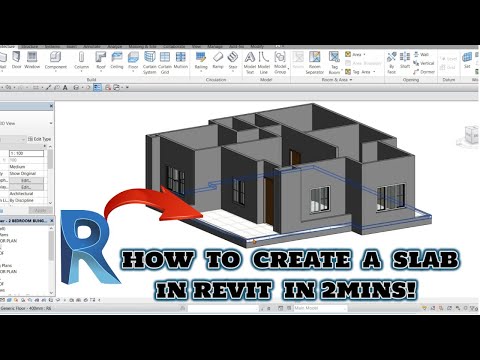Open the Analyze ribbon tab
Viewport: 480px width, 360px height.
coord(115,47)
